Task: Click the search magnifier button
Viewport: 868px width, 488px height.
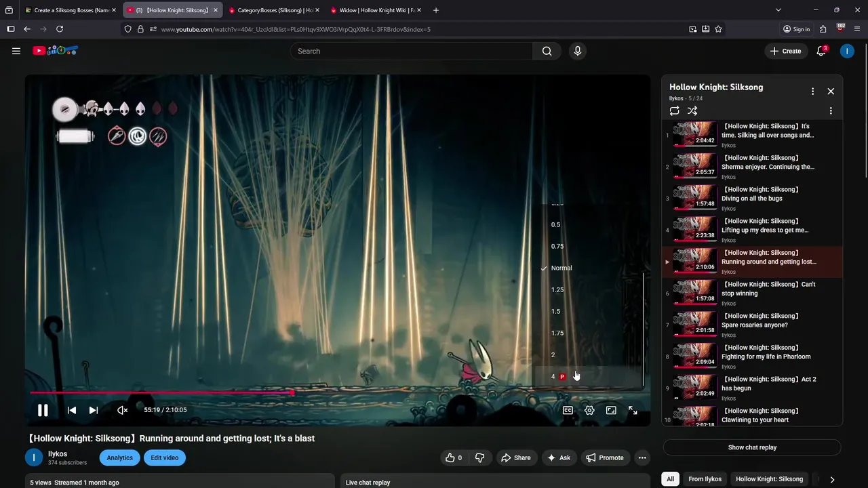Action: 547,51
